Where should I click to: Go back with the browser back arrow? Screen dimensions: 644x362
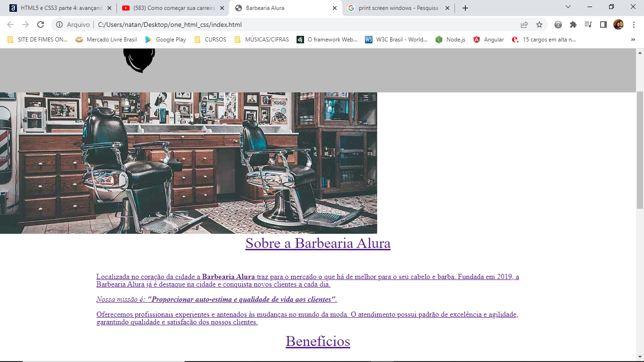pos(10,25)
